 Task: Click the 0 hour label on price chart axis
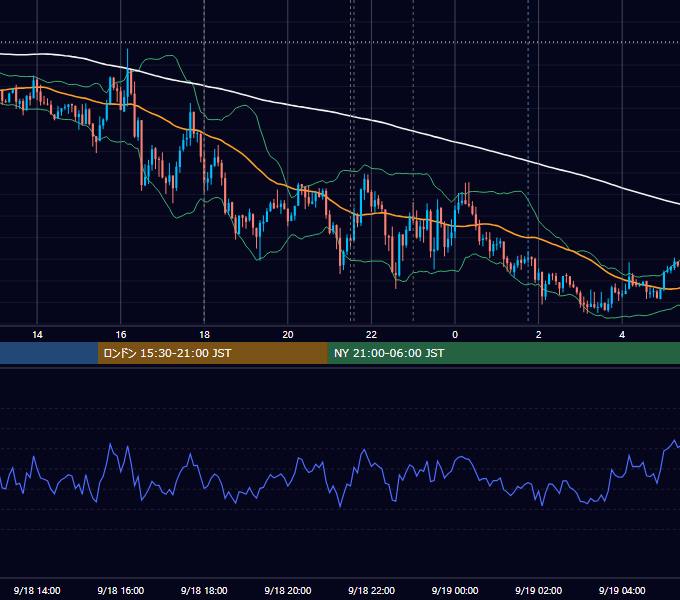coord(455,335)
